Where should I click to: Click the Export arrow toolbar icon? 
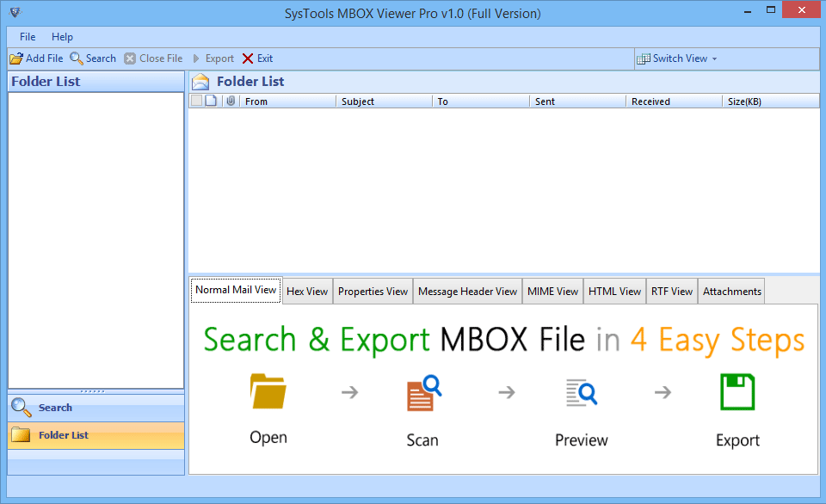[196, 58]
